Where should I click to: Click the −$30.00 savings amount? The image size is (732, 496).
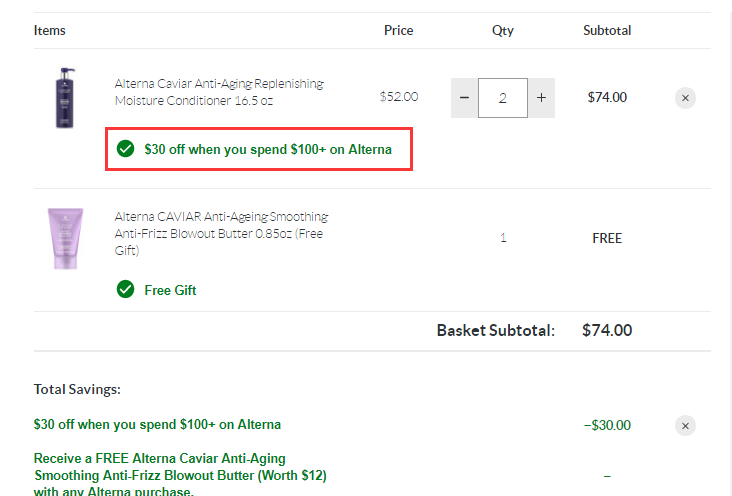607,425
